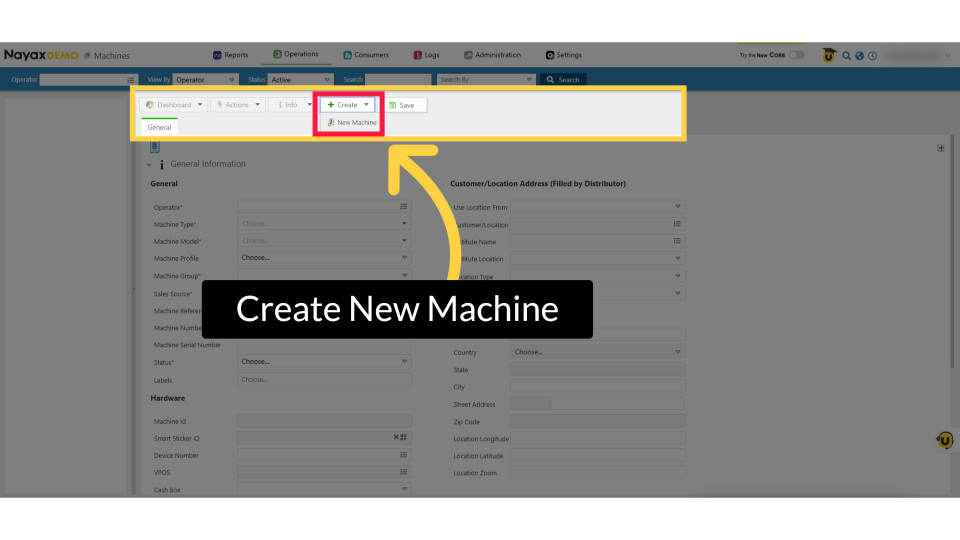
Task: Toggle the Try the New Core switch
Action: 796,55
